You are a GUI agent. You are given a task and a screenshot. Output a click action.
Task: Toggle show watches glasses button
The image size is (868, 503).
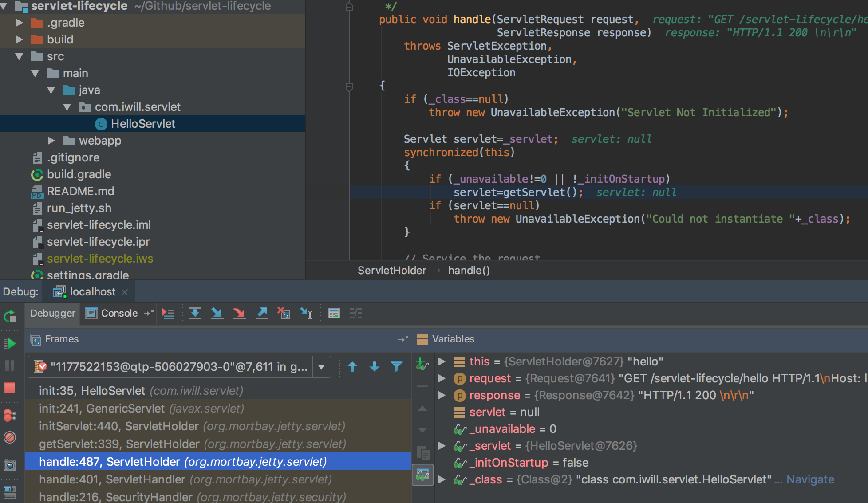pos(422,476)
